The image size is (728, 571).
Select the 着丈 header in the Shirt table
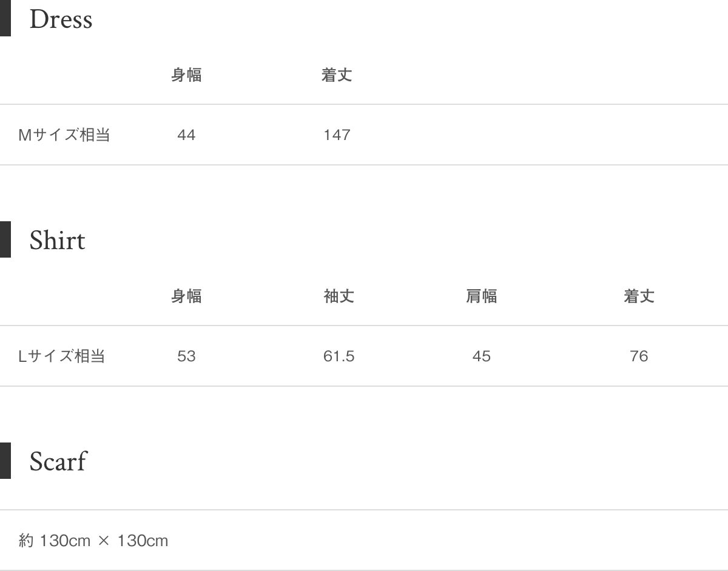pyautogui.click(x=639, y=296)
